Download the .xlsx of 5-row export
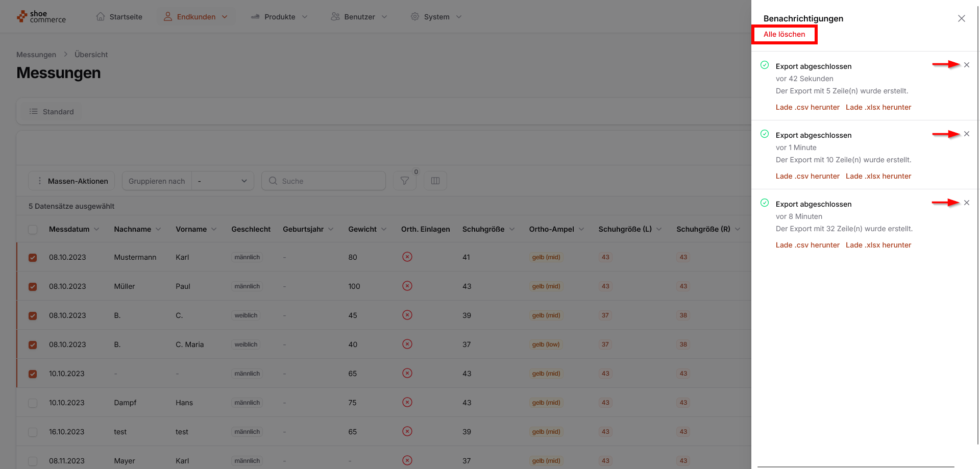980x469 pixels. pyautogui.click(x=878, y=107)
